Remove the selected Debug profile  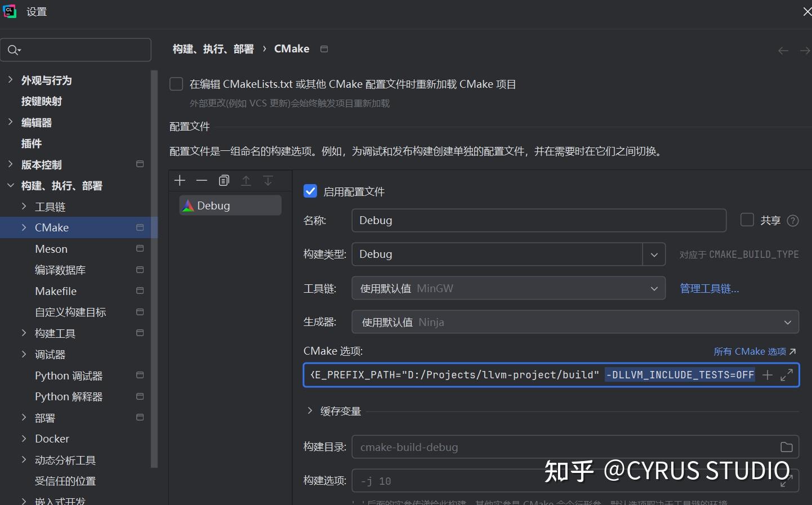pos(202,180)
